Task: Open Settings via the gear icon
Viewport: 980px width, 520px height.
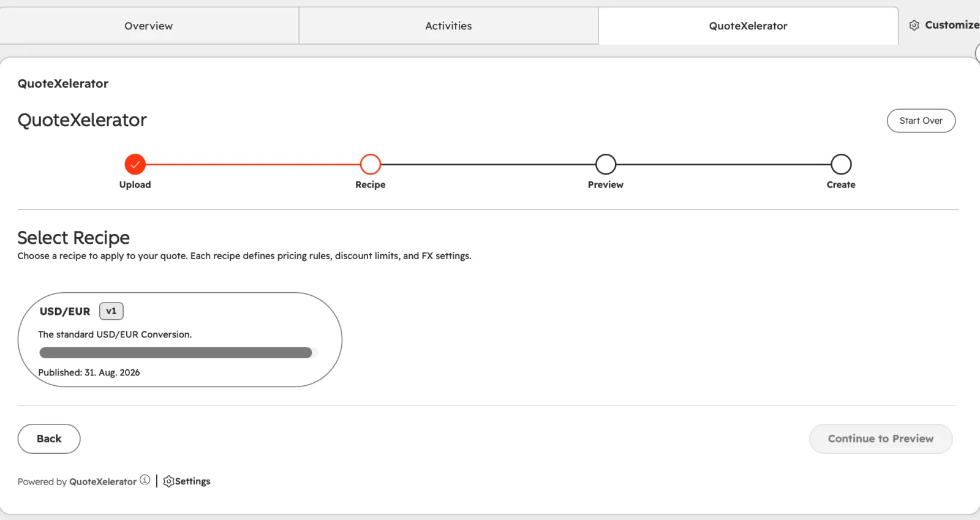Action: [168, 481]
